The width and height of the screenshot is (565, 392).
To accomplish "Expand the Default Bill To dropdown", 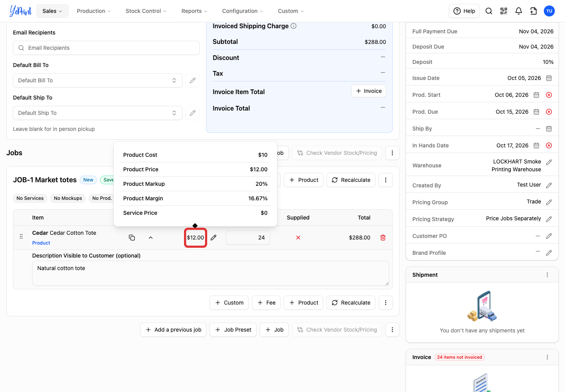I will [98, 80].
